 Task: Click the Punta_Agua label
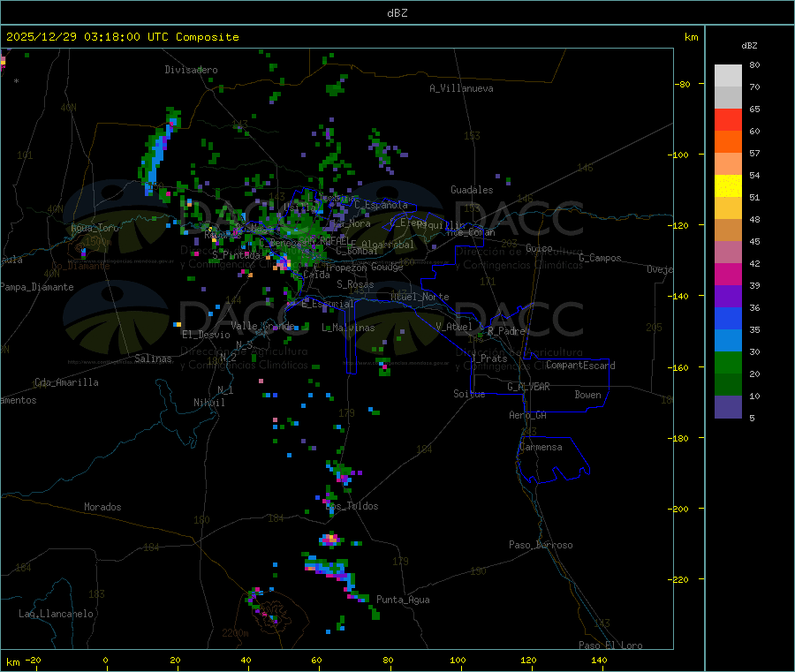(x=403, y=600)
